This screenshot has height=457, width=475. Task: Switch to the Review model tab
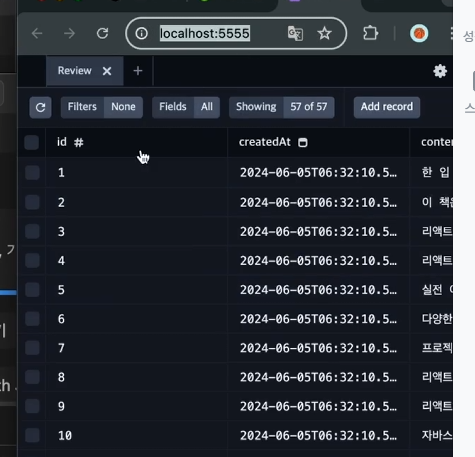point(74,71)
